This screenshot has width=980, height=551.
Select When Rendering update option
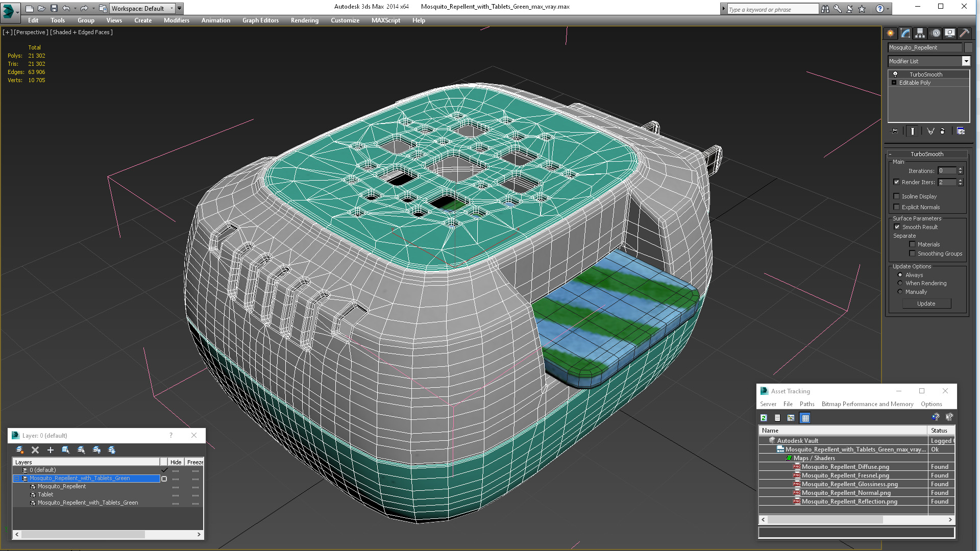tap(900, 283)
